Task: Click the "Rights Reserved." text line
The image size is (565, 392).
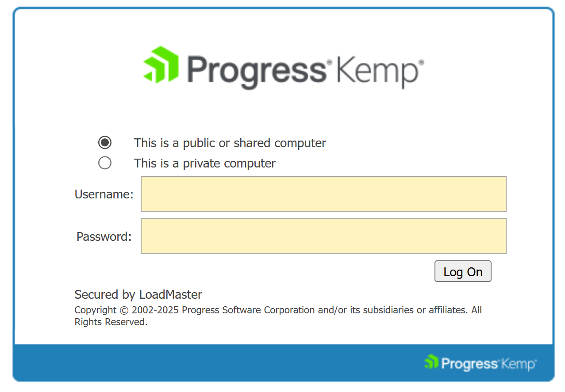Action: click(111, 322)
